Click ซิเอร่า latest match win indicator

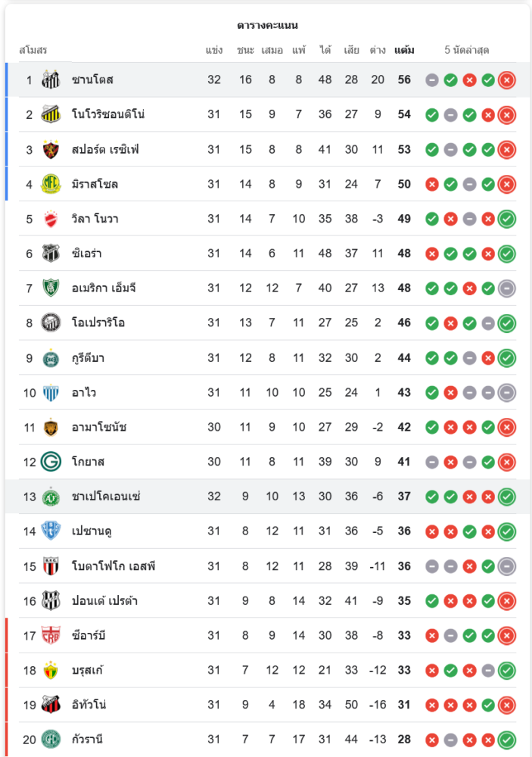pyautogui.click(x=507, y=254)
